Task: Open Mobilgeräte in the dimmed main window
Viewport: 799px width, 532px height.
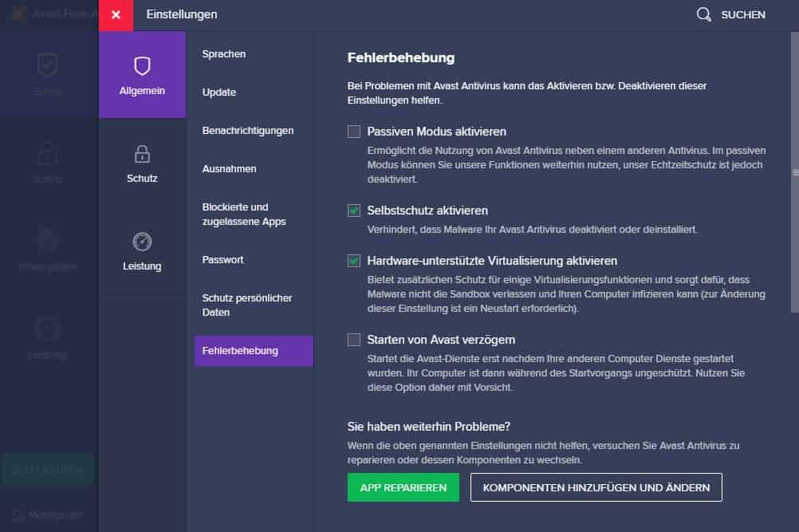Action: click(48, 514)
